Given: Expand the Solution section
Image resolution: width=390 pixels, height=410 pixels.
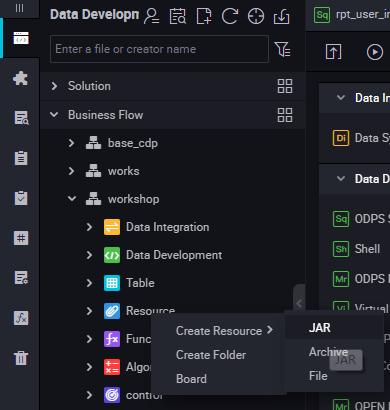Looking at the screenshot, I should click(x=54, y=86).
